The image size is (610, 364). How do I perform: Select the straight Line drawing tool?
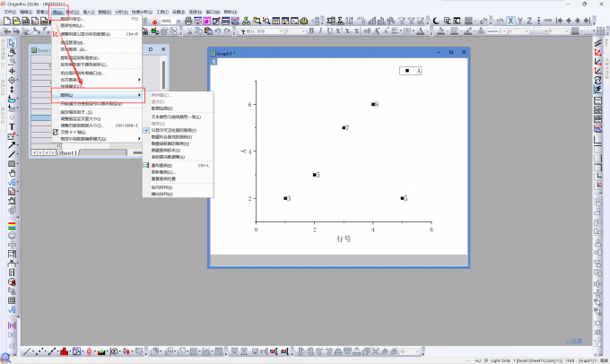[x=12, y=154]
